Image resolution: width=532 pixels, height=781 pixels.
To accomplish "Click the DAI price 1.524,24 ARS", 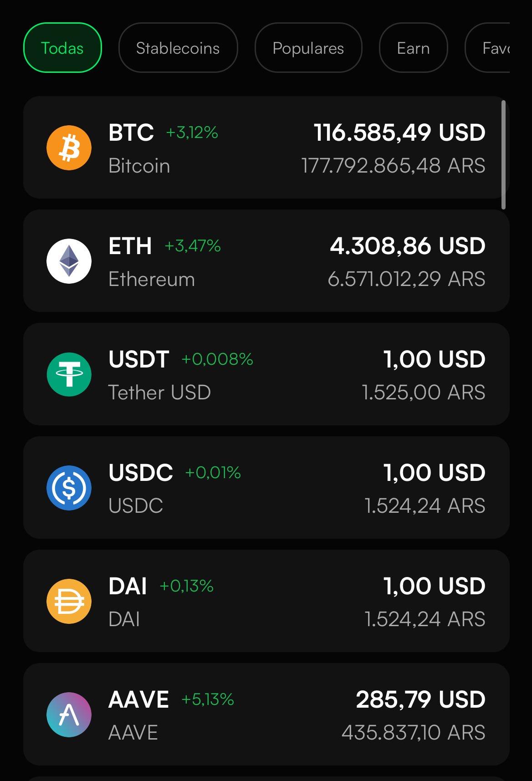I will pyautogui.click(x=425, y=619).
